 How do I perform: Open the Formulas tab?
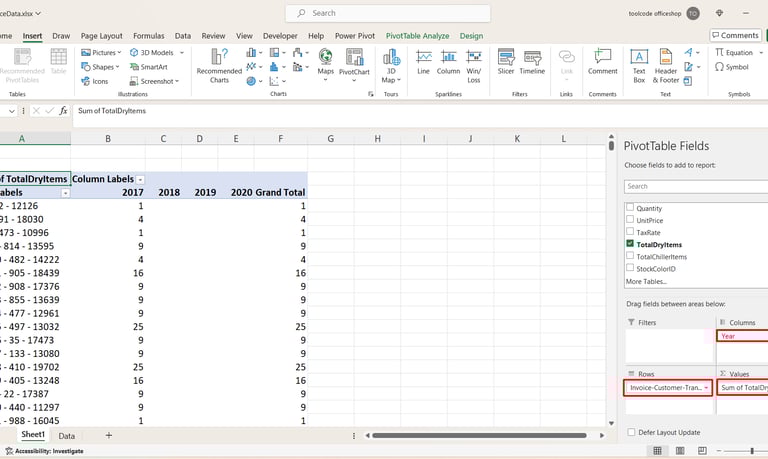tap(148, 36)
